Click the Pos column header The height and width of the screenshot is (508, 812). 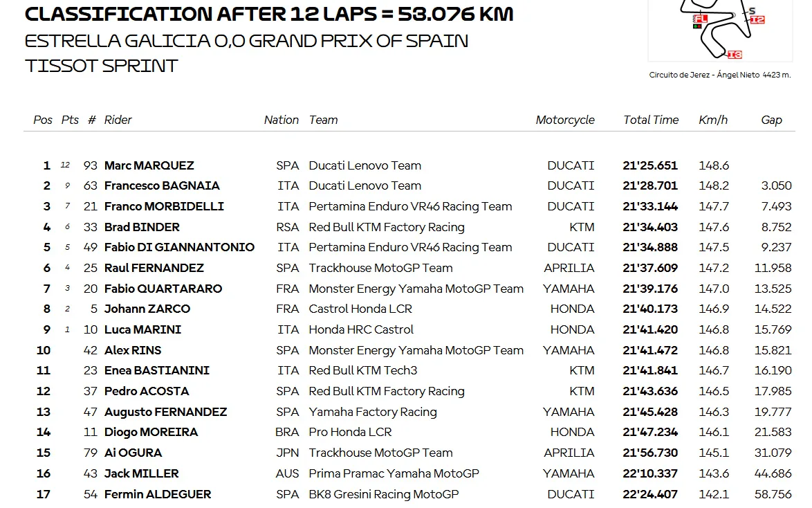pos(43,120)
